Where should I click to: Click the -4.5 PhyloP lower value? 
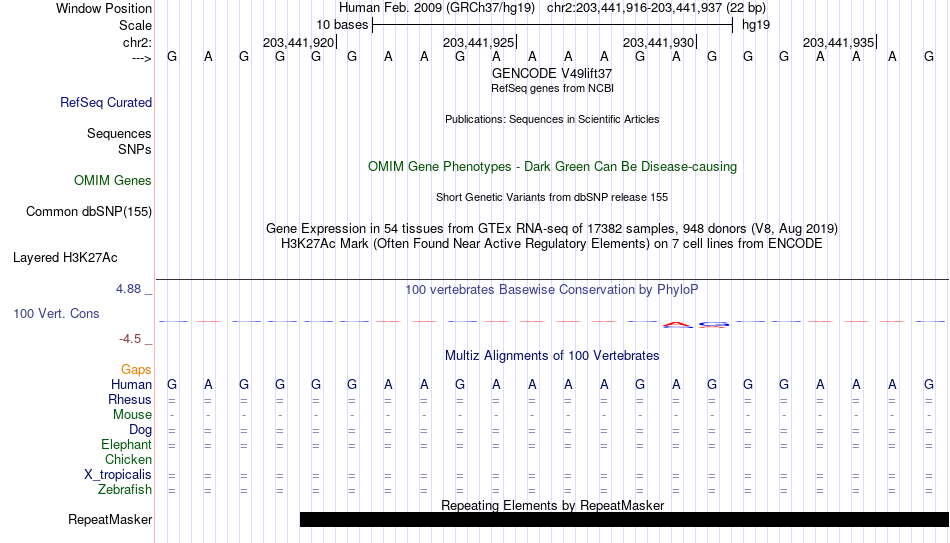click(x=130, y=339)
